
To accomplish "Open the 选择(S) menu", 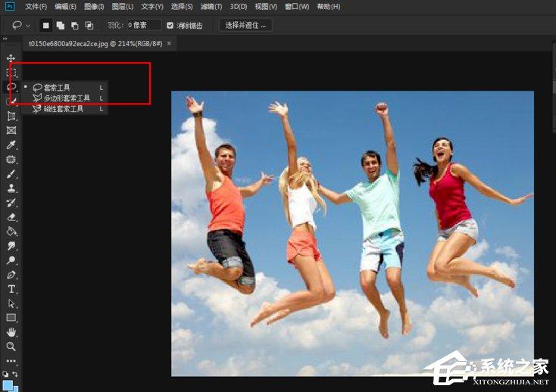I will pyautogui.click(x=182, y=6).
